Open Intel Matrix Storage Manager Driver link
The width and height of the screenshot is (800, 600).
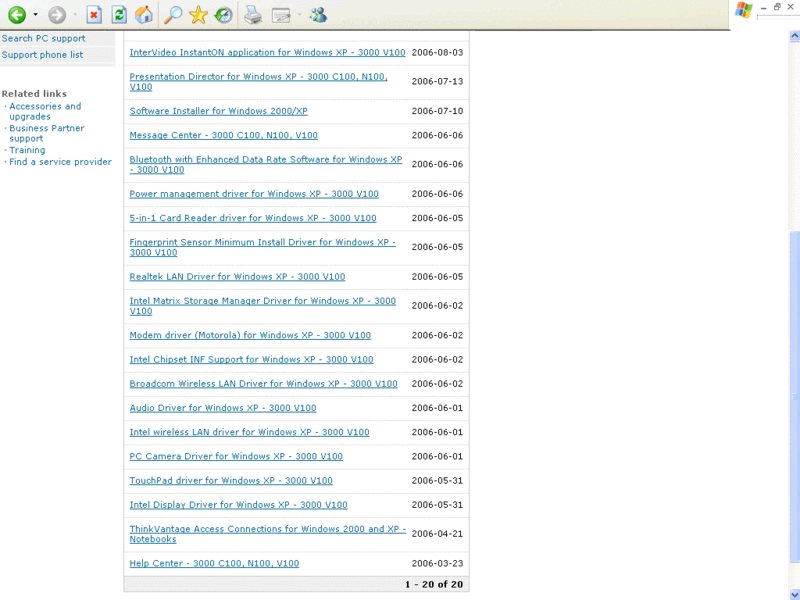coord(263,306)
